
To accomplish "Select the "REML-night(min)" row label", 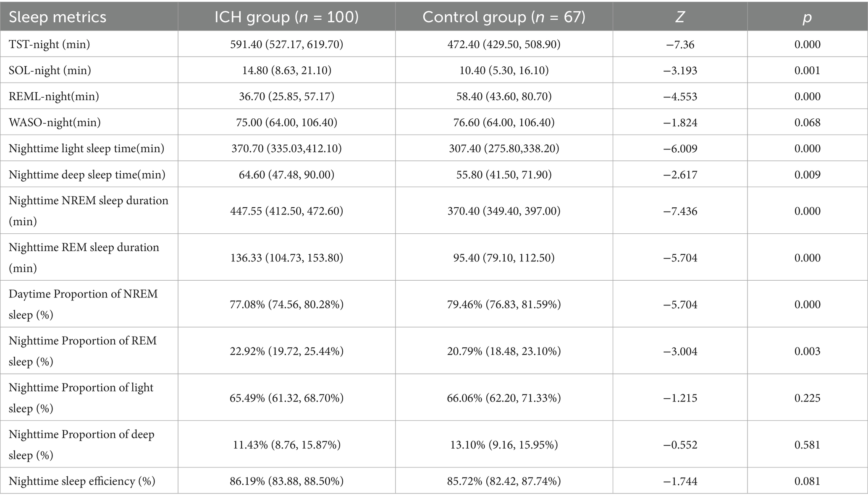I will point(54,97).
